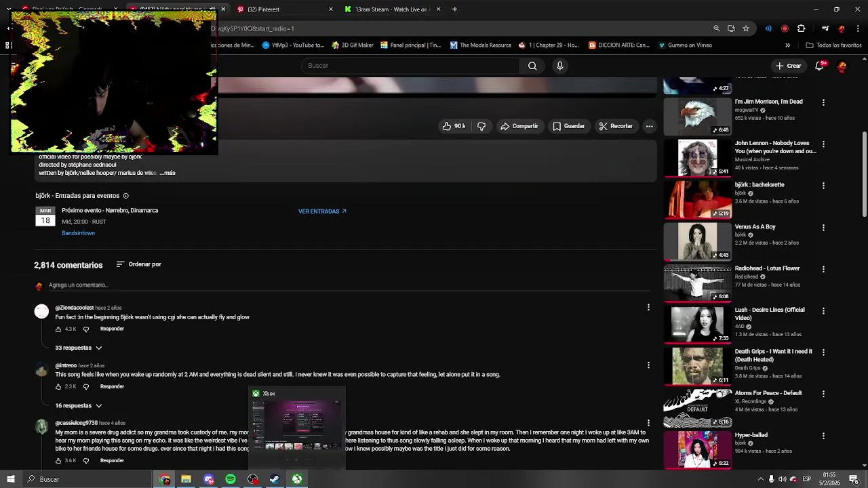
Task: Open björk : bachelorette video thumbnail
Action: (697, 199)
